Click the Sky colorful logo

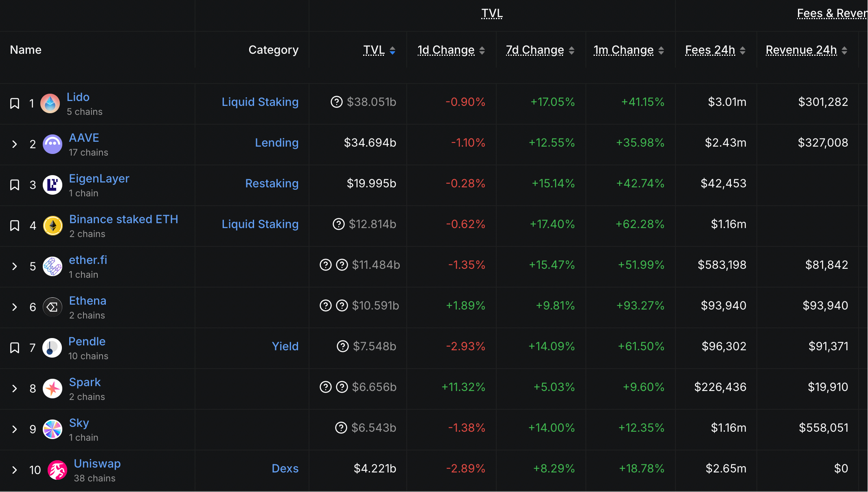[x=53, y=429]
